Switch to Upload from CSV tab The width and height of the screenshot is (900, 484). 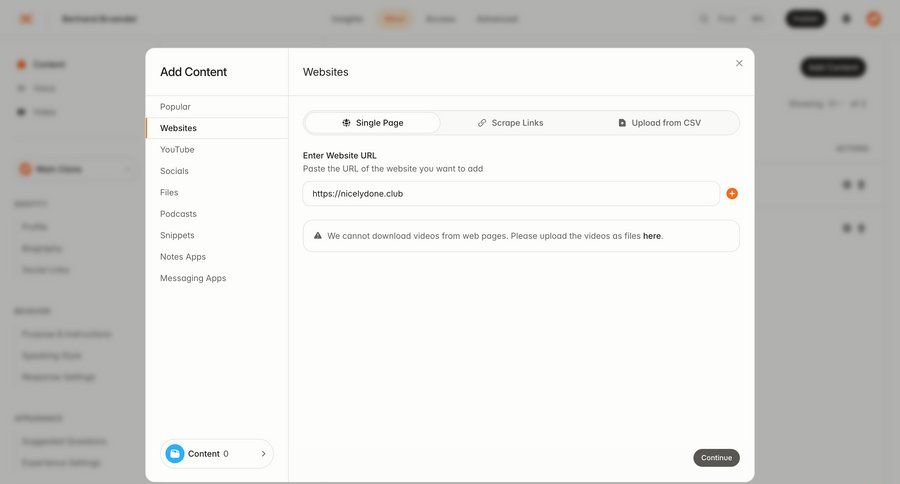[659, 123]
